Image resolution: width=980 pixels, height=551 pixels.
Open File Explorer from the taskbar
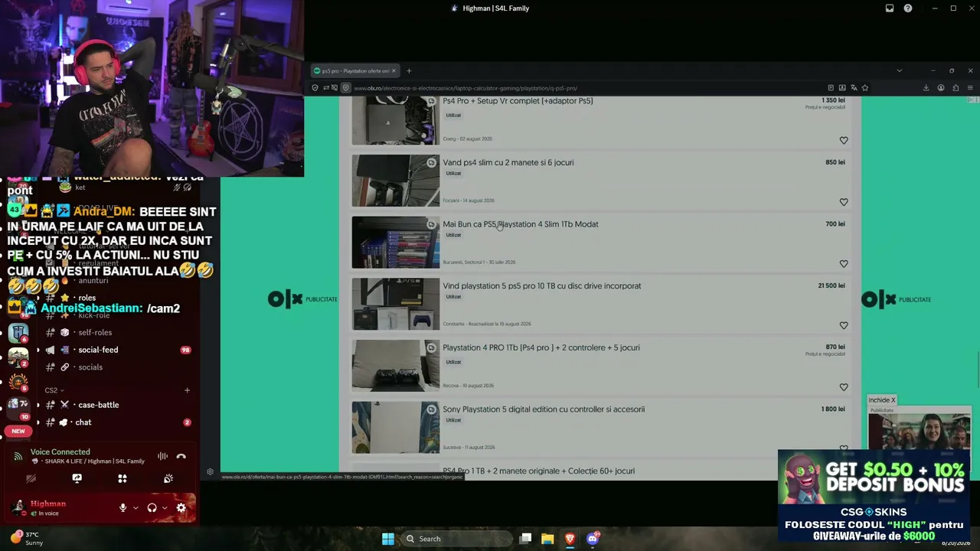547,539
